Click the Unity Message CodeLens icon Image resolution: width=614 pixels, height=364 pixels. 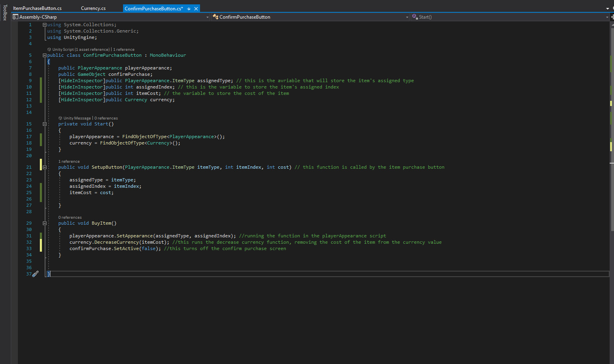coord(60,118)
